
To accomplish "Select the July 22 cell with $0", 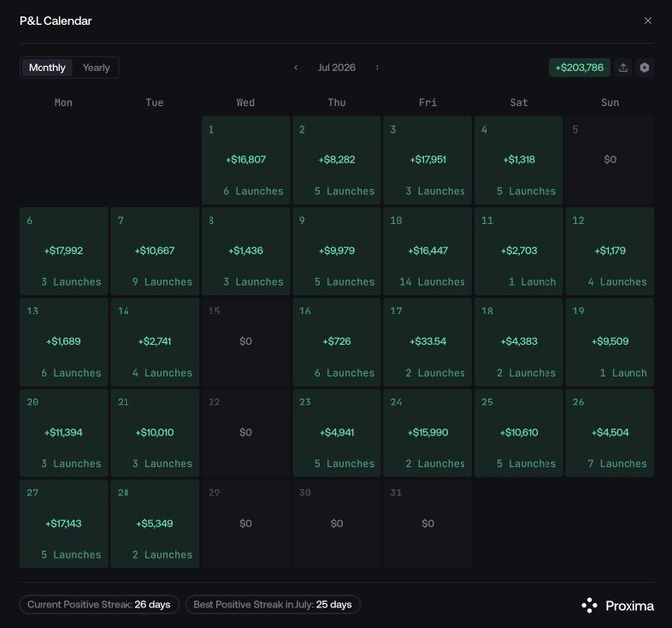I will click(x=245, y=433).
